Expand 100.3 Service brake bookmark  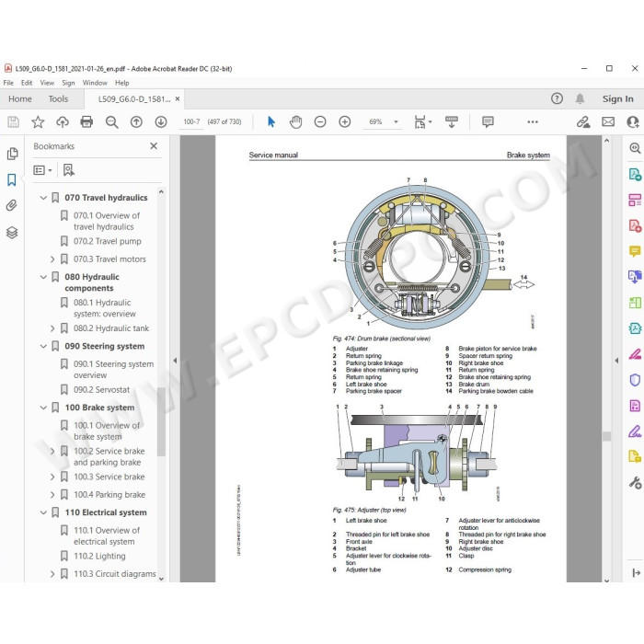52,477
